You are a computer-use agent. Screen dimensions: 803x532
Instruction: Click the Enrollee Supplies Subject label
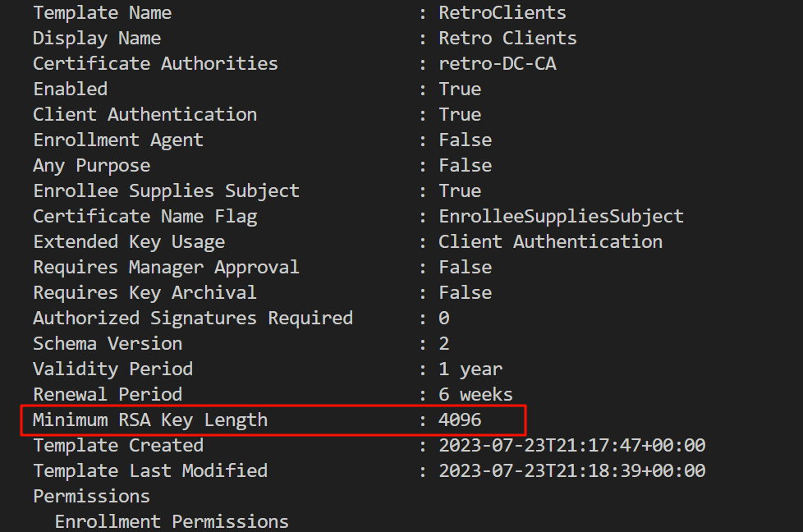point(166,191)
